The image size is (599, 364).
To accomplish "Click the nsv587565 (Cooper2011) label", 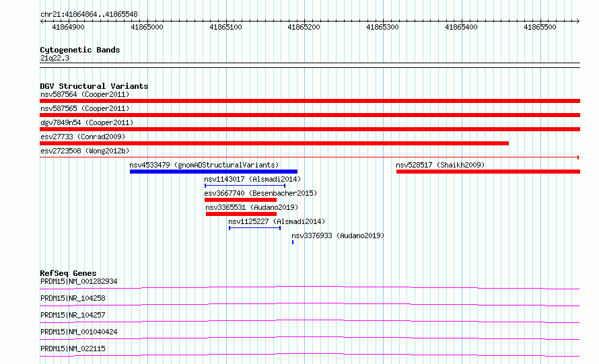I will (x=85, y=108).
